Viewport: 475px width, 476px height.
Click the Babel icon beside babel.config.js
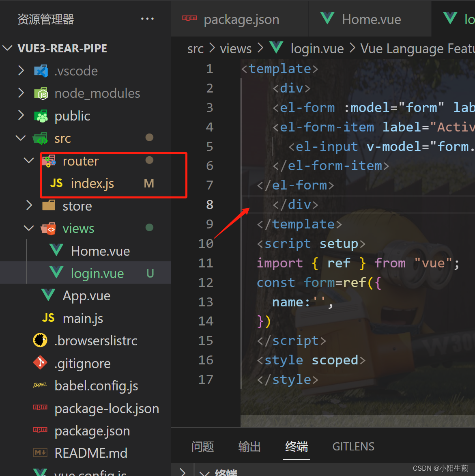click(40, 386)
